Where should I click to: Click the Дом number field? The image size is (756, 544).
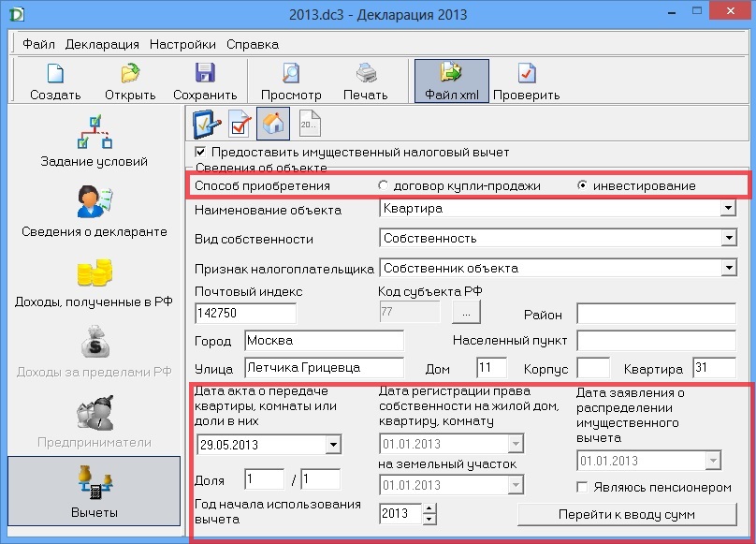click(x=491, y=368)
